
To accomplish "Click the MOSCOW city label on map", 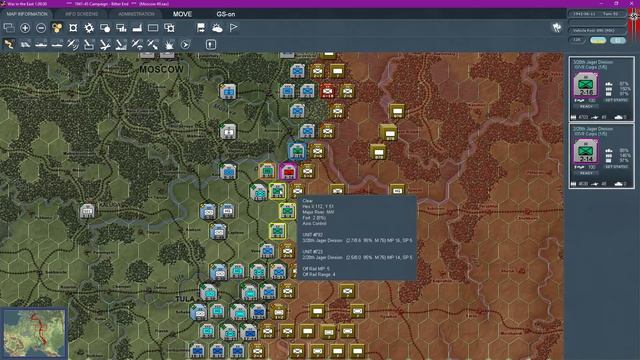I will click(161, 69).
